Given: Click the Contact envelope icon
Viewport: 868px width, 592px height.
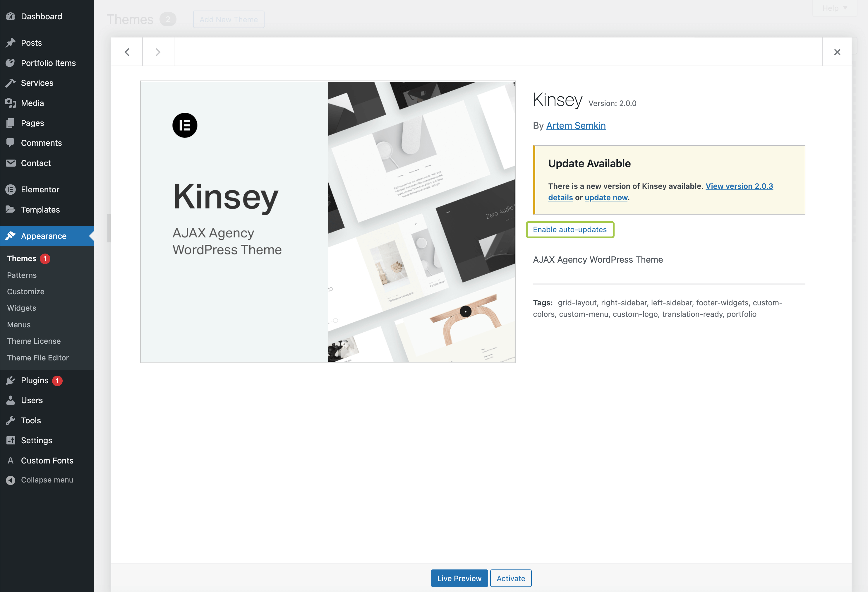Looking at the screenshot, I should pos(11,163).
